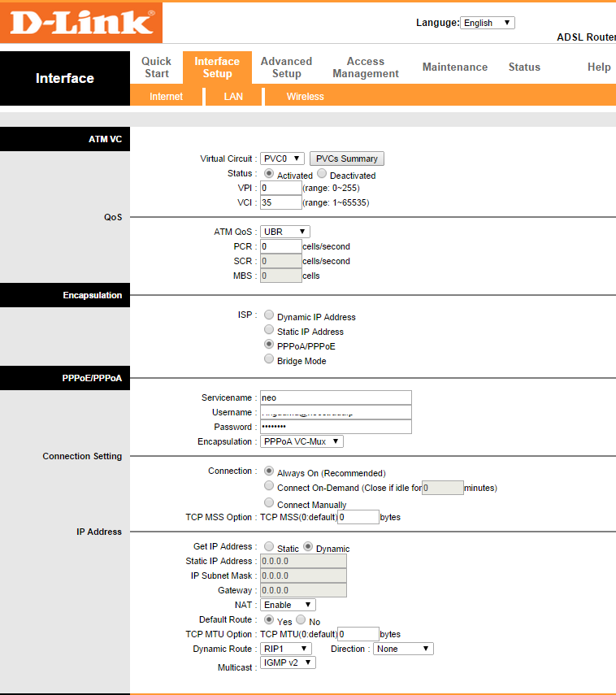
Task: Click the SCR cells/second field
Action: [x=281, y=261]
